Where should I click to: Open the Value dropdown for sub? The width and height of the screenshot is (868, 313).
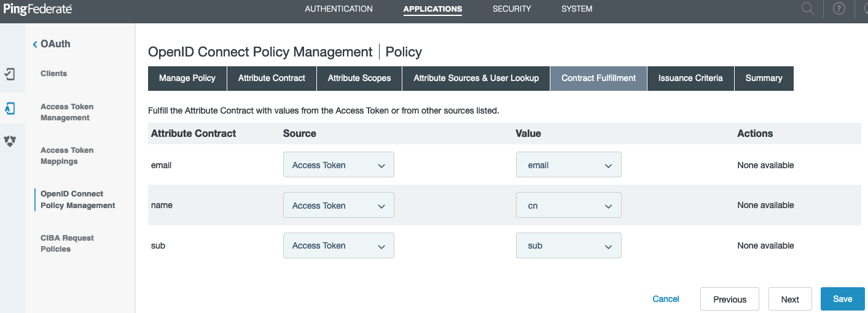[568, 245]
